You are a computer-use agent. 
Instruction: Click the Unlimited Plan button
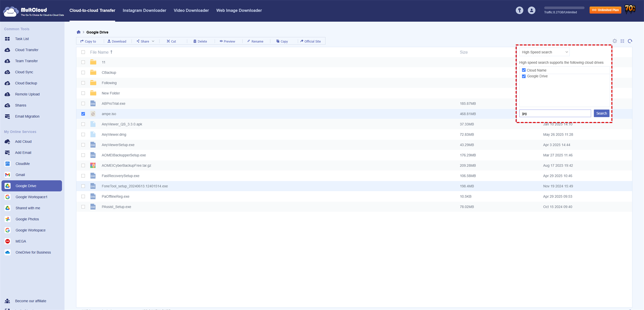605,10
